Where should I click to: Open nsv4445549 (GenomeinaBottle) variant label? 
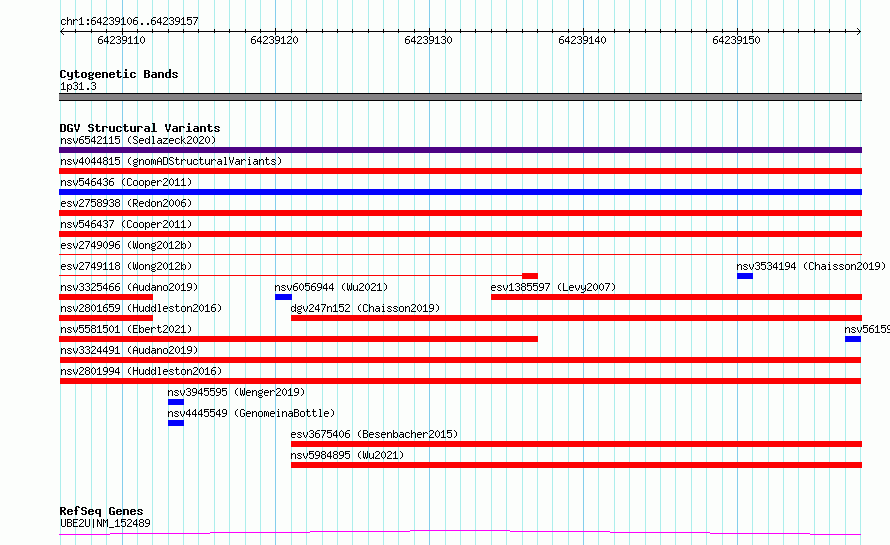tap(251, 413)
